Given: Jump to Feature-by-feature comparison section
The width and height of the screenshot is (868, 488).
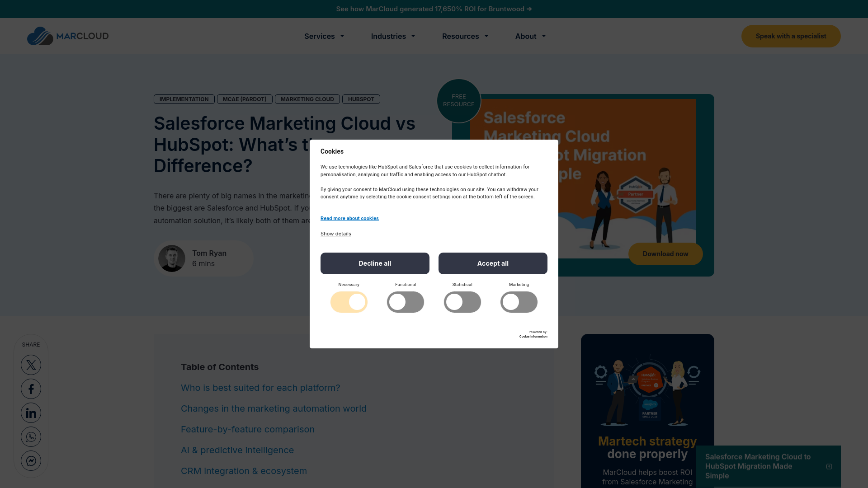Looking at the screenshot, I should tap(248, 429).
